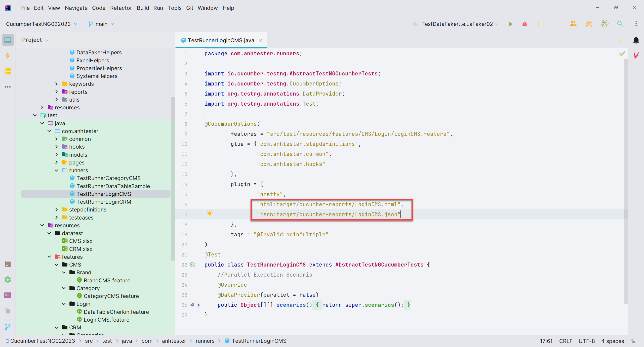Collapse the runners folder

click(57, 170)
